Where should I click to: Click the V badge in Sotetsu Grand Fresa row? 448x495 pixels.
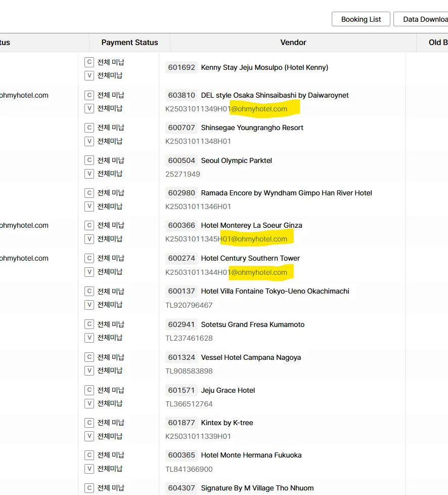coord(89,338)
